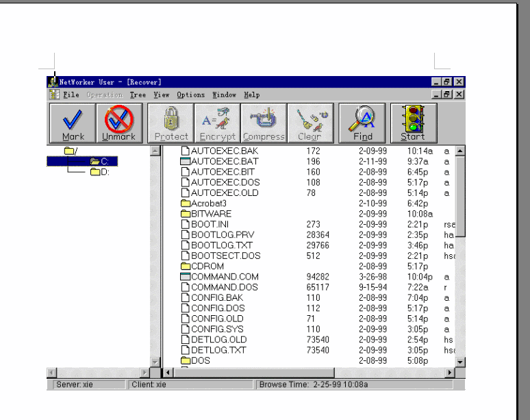Click the Encrypt toolbar icon
Screen dimensions: 530x420
tap(217, 123)
